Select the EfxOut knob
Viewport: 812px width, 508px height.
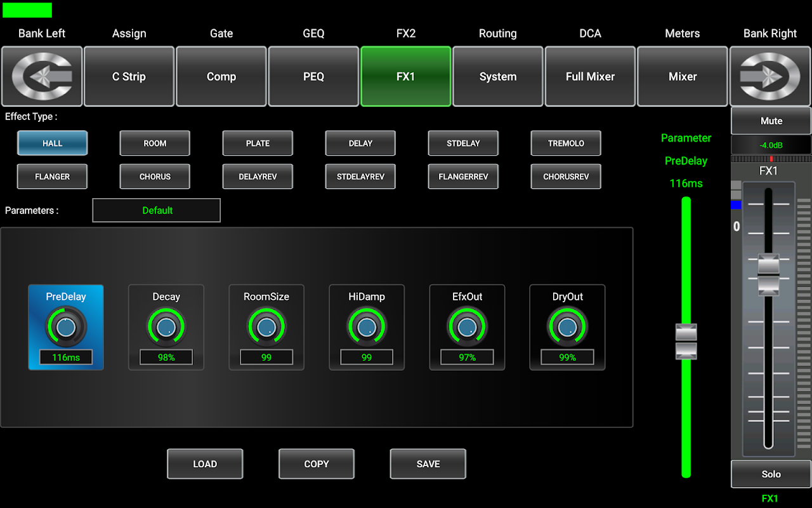coord(467,328)
